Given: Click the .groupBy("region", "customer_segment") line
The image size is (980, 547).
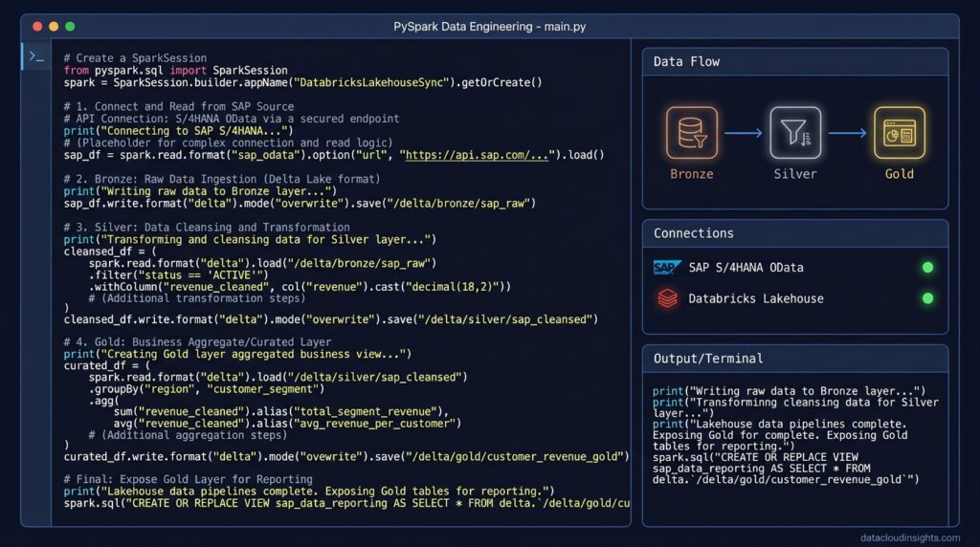Looking at the screenshot, I should 207,389.
